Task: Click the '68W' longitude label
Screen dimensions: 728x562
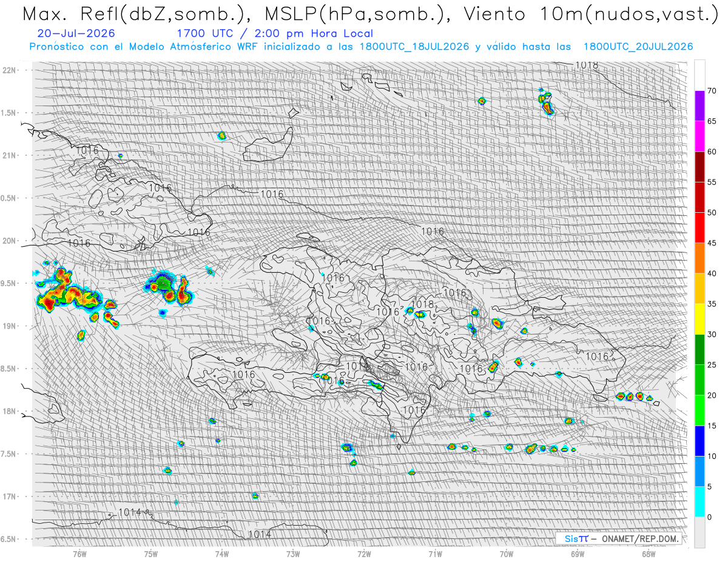Action: [x=649, y=554]
